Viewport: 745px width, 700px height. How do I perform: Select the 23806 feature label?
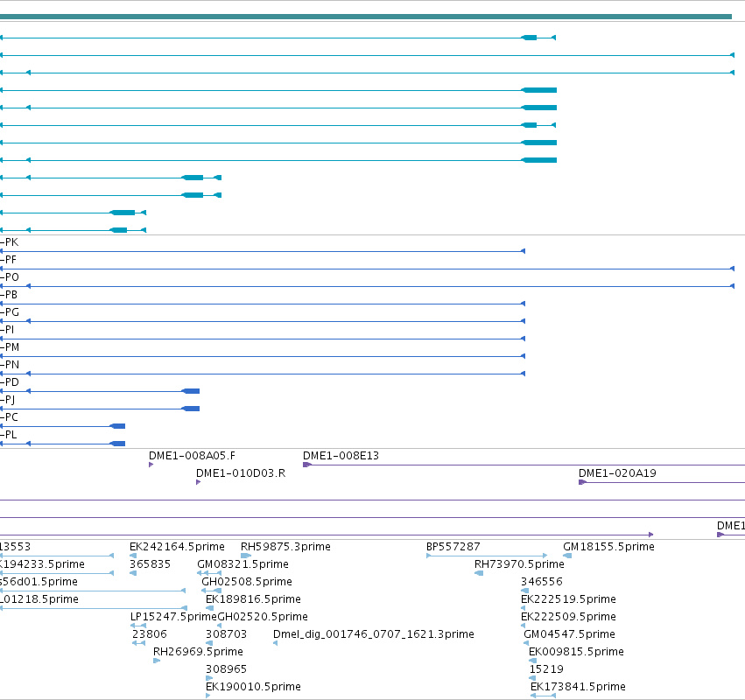point(150,634)
